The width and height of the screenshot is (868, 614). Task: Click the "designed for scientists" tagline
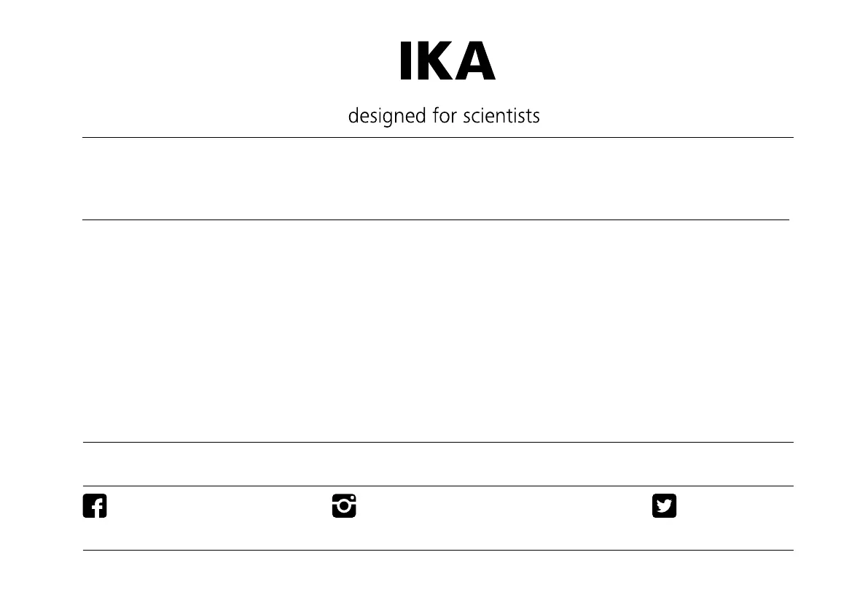(444, 116)
